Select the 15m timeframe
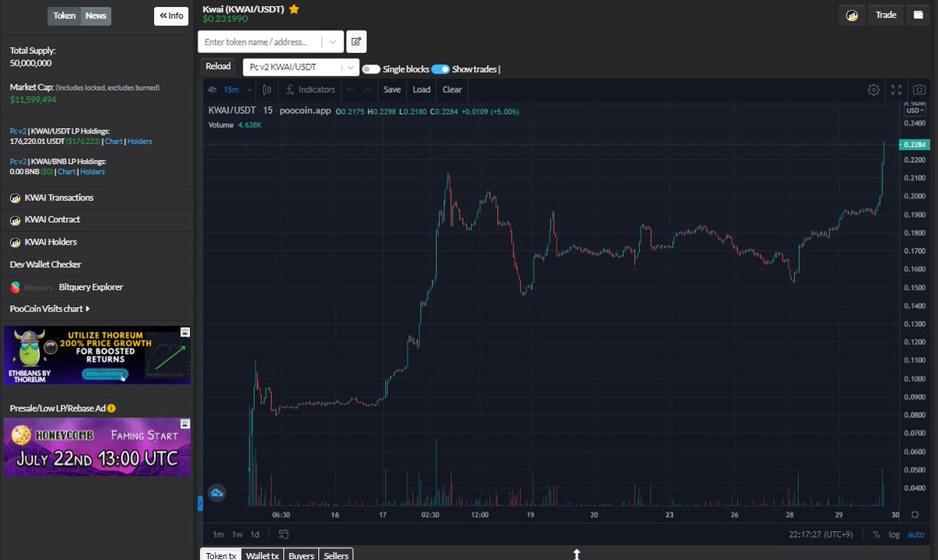 tap(231, 90)
